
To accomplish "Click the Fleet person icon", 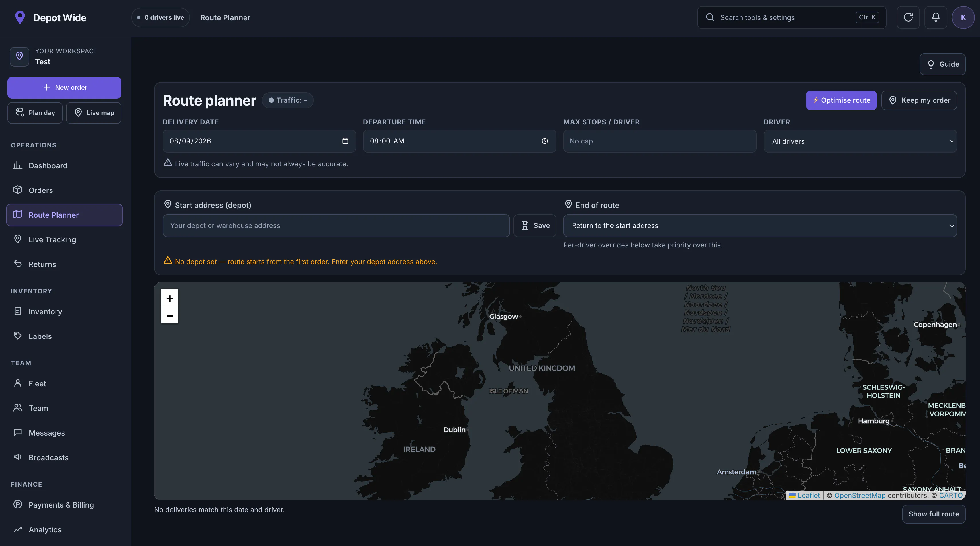I will pyautogui.click(x=17, y=383).
